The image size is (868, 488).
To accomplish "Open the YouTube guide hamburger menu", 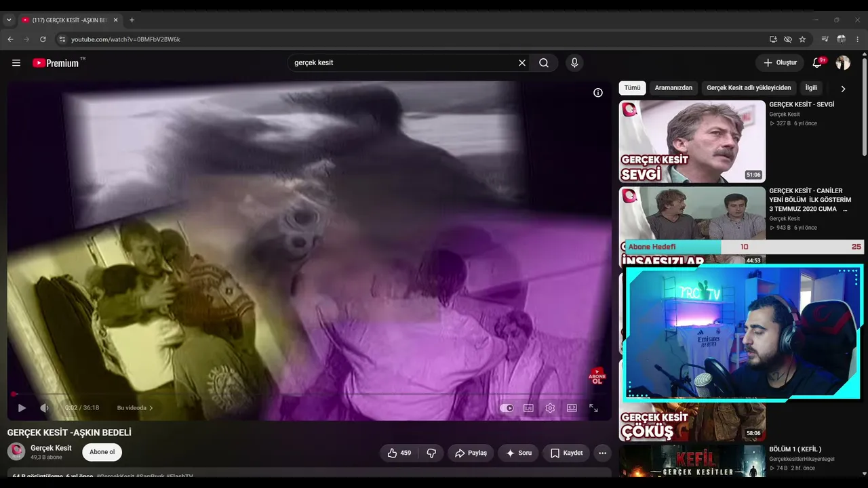I will (16, 63).
